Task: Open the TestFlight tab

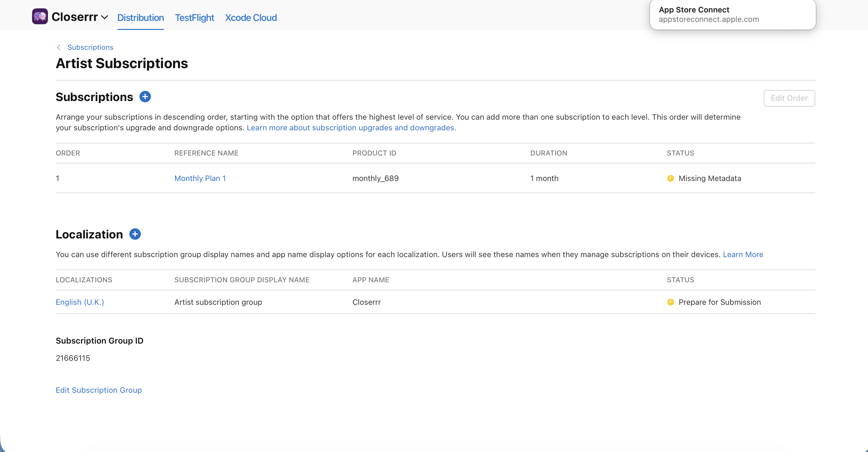Action: 194,17
